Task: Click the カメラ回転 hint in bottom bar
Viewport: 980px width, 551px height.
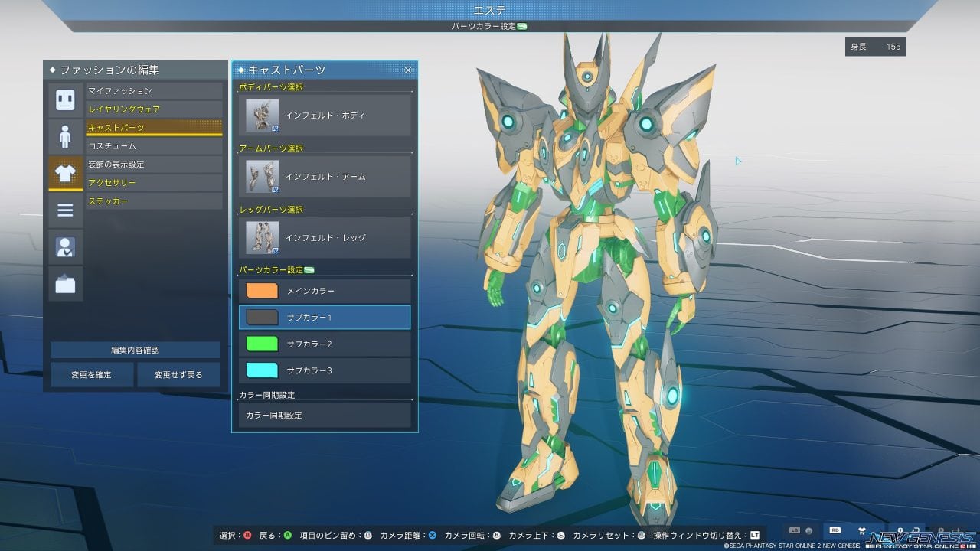Action: coord(472,535)
